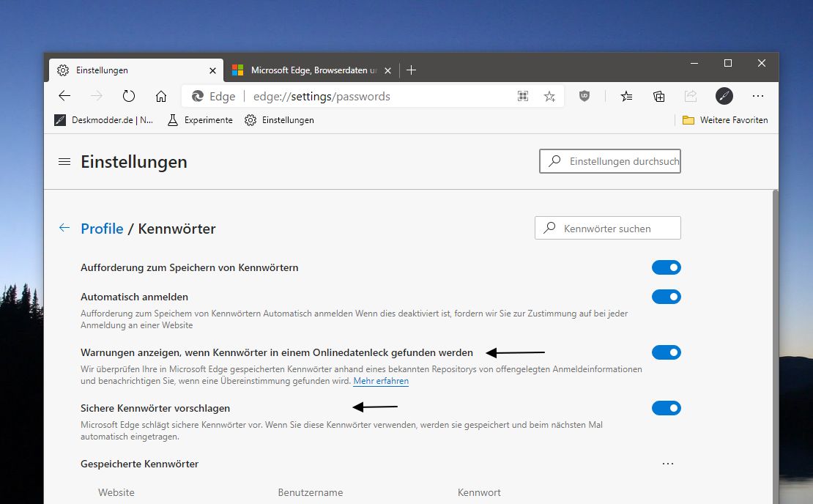Viewport: 813px width, 504px height.
Task: Click the Benutzername column header
Action: 310,492
